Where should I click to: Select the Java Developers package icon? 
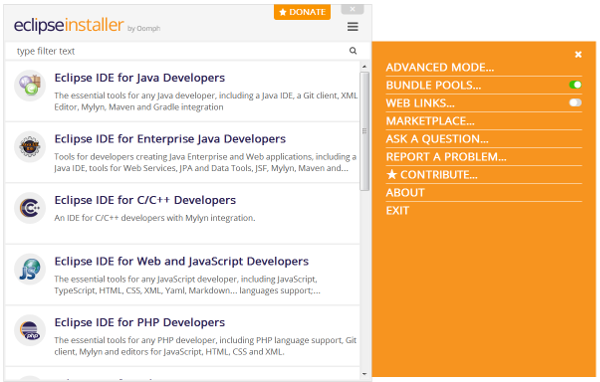tap(30, 85)
